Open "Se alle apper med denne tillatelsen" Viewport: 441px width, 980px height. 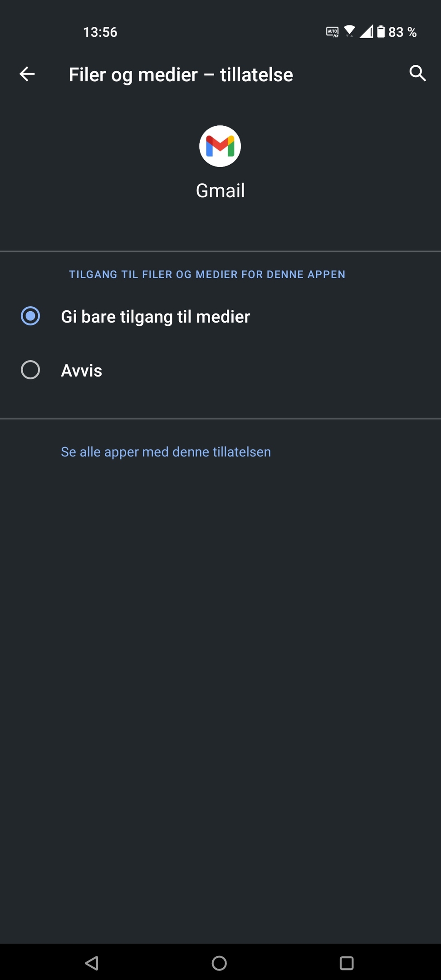(x=166, y=452)
